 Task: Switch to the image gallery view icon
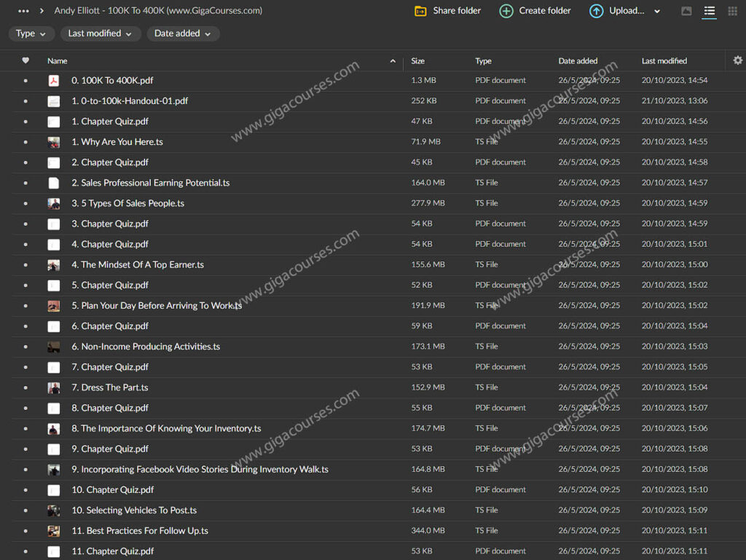pyautogui.click(x=686, y=11)
